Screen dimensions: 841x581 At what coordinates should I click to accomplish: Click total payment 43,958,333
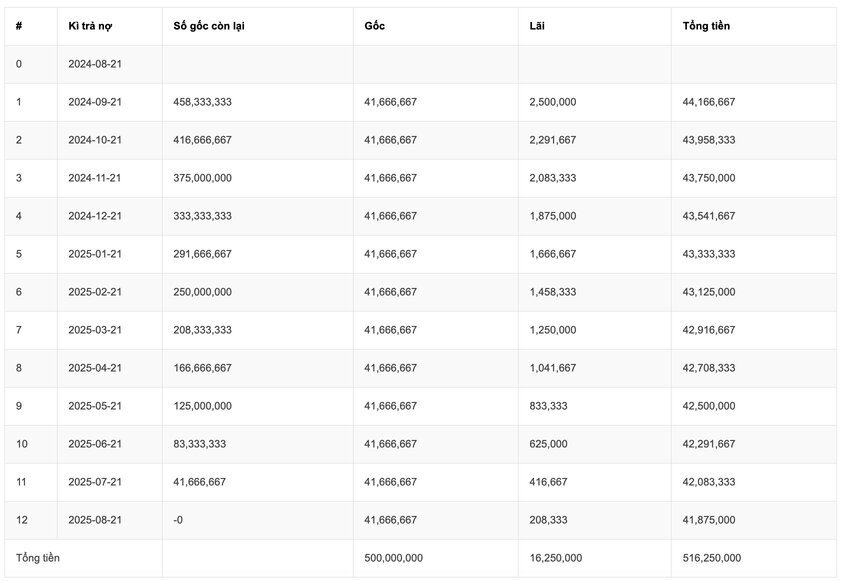[709, 140]
